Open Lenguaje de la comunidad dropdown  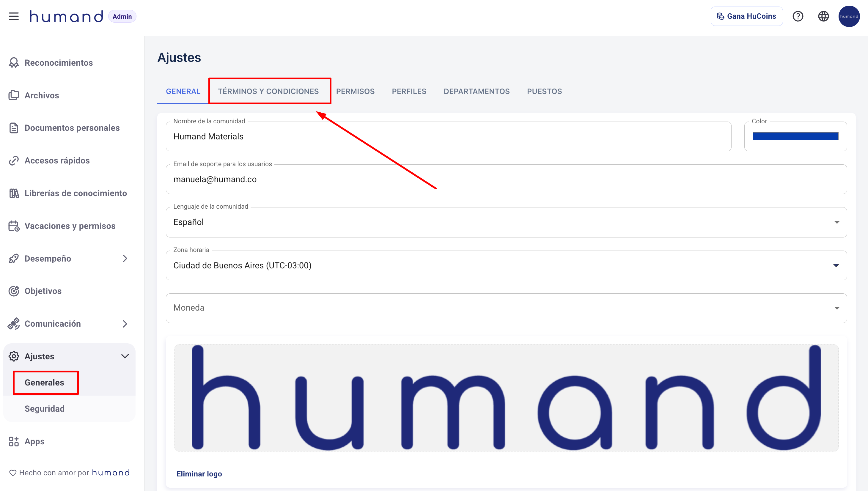506,222
